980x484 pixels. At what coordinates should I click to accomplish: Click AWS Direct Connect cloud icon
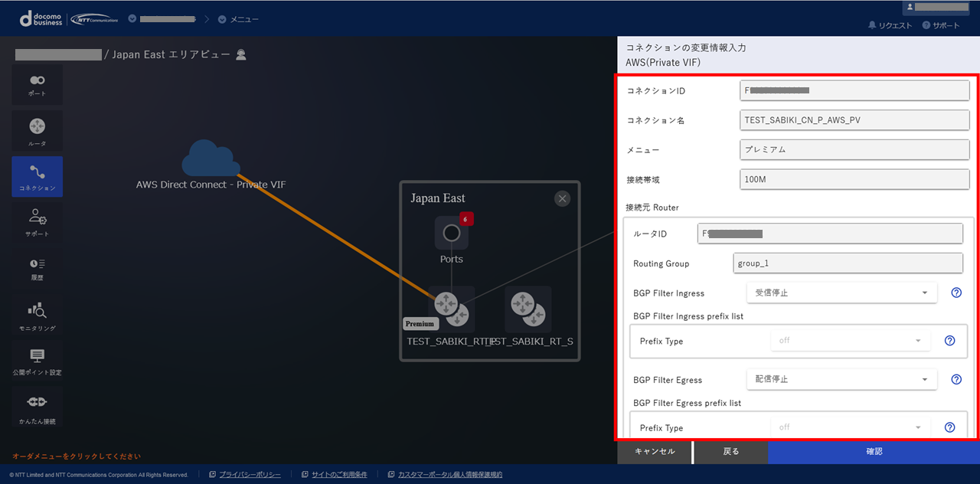pyautogui.click(x=211, y=159)
